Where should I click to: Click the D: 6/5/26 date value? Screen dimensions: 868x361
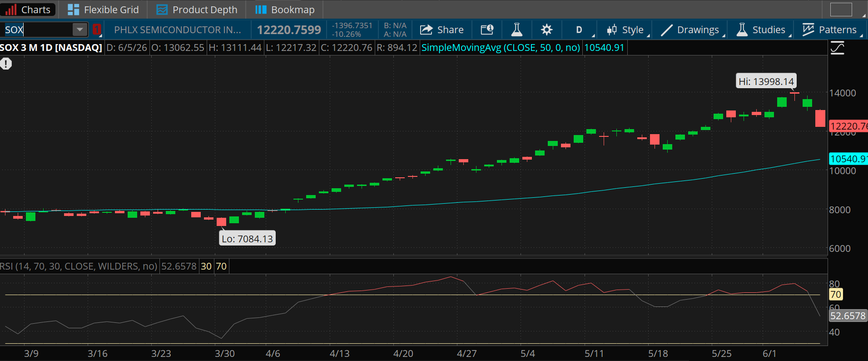(127, 48)
